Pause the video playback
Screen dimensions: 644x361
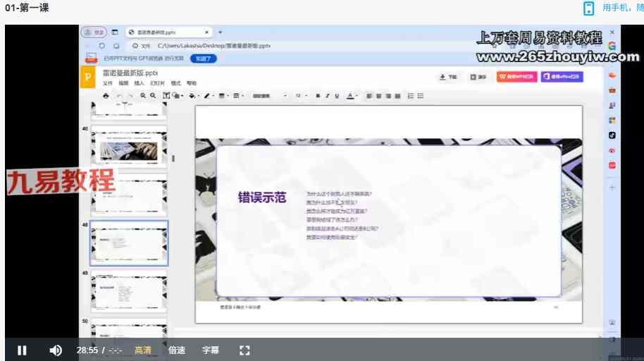tap(22, 350)
